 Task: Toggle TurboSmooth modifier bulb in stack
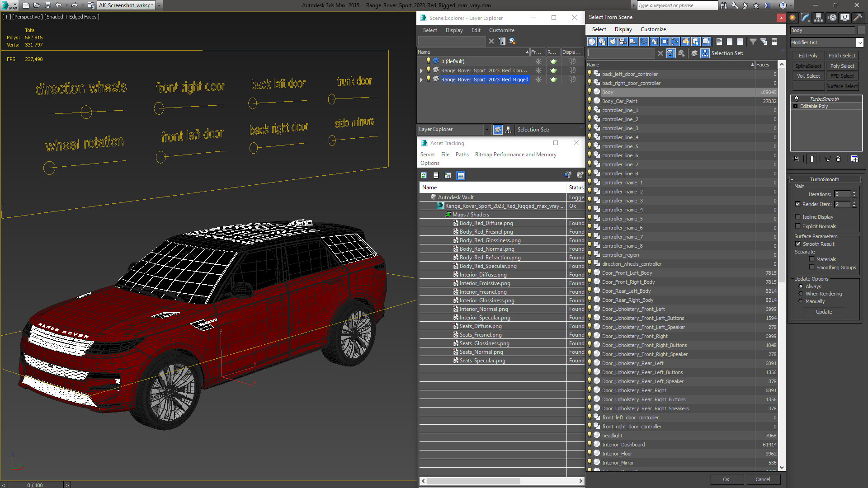797,99
